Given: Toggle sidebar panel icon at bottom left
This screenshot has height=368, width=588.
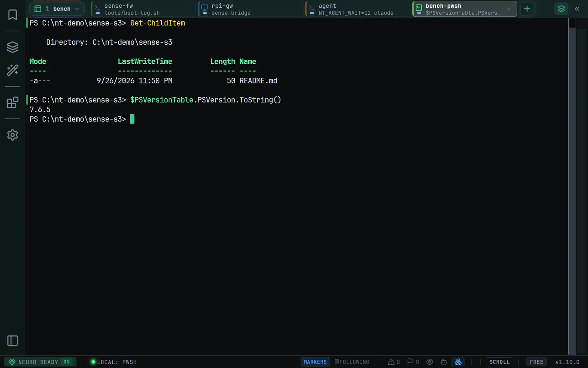Looking at the screenshot, I should coord(13,341).
